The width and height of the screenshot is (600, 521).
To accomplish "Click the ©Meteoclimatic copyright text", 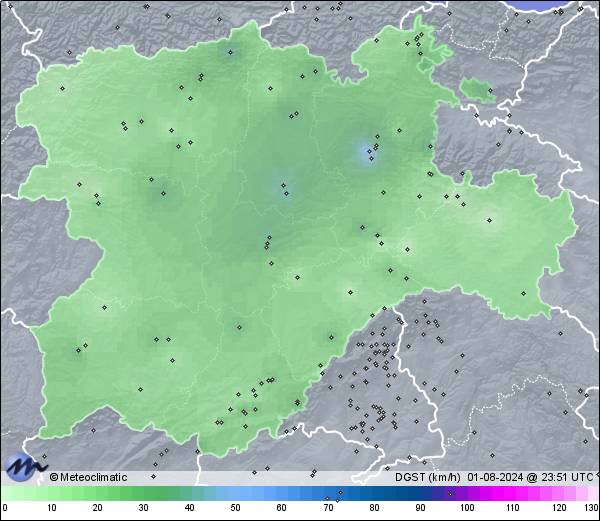I will coord(88,477).
